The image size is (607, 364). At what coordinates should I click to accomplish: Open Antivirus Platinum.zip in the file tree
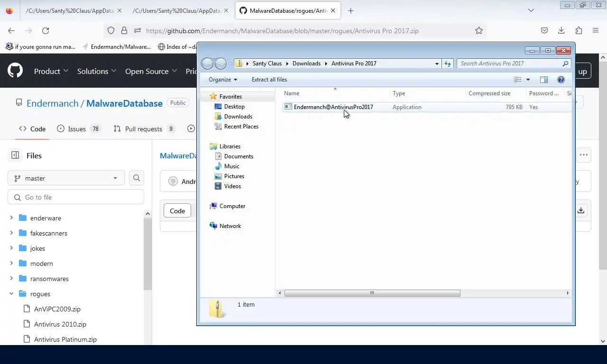pyautogui.click(x=65, y=339)
